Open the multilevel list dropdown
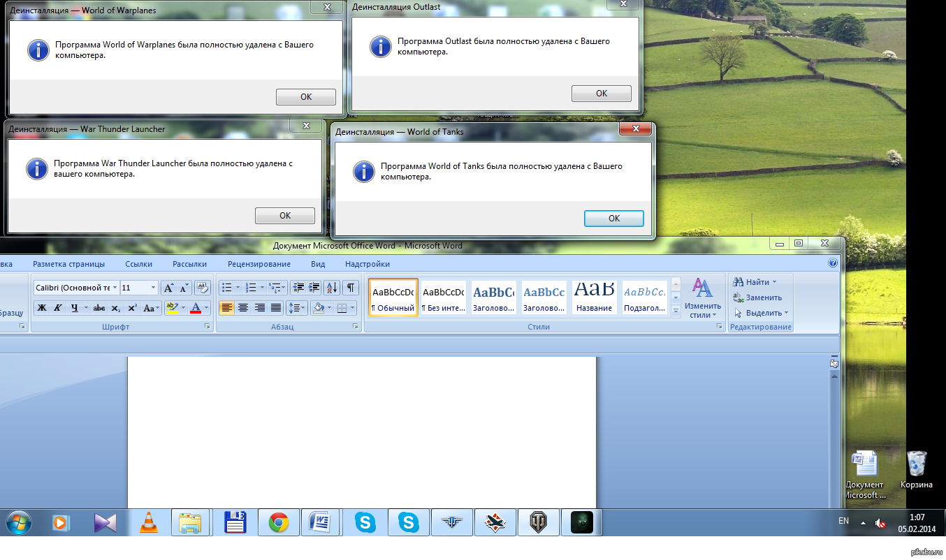Image resolution: width=946 pixels, height=560 pixels. pos(277,288)
